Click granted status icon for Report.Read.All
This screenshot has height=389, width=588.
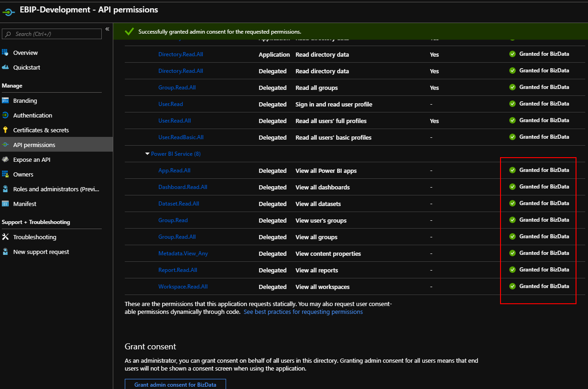pos(512,270)
